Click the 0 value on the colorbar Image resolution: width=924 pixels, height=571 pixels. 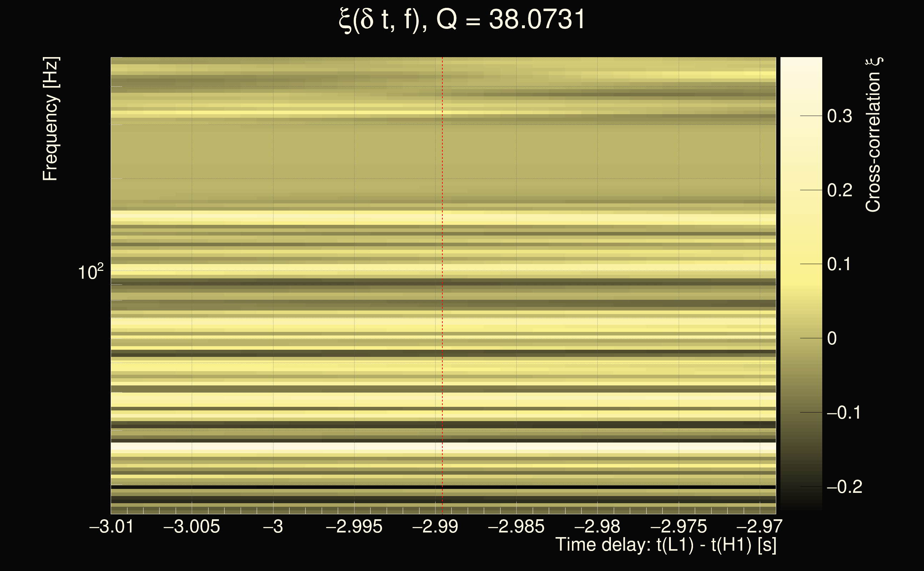[x=832, y=338]
